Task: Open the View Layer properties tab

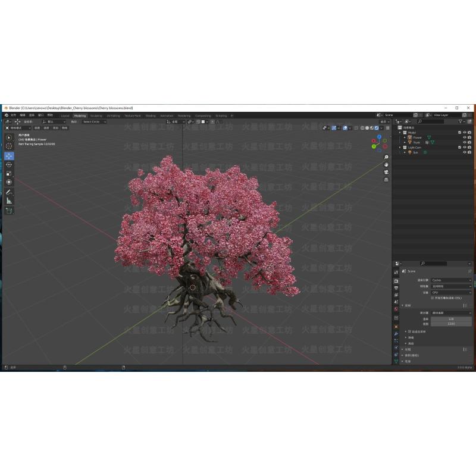Action: pos(396,295)
